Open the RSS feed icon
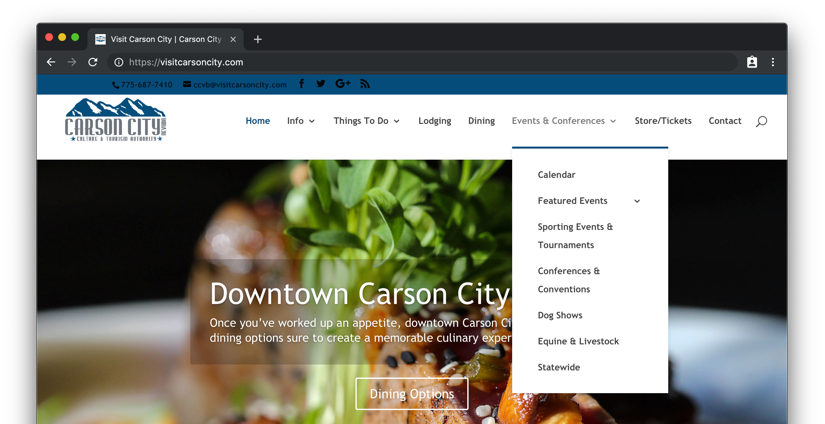Screen dimensions: 825x424 tap(365, 84)
